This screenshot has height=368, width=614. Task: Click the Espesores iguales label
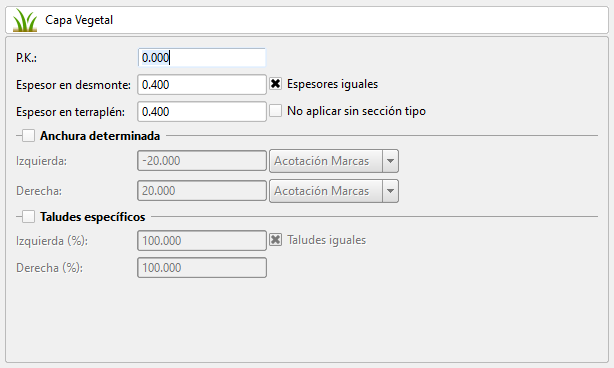(332, 84)
